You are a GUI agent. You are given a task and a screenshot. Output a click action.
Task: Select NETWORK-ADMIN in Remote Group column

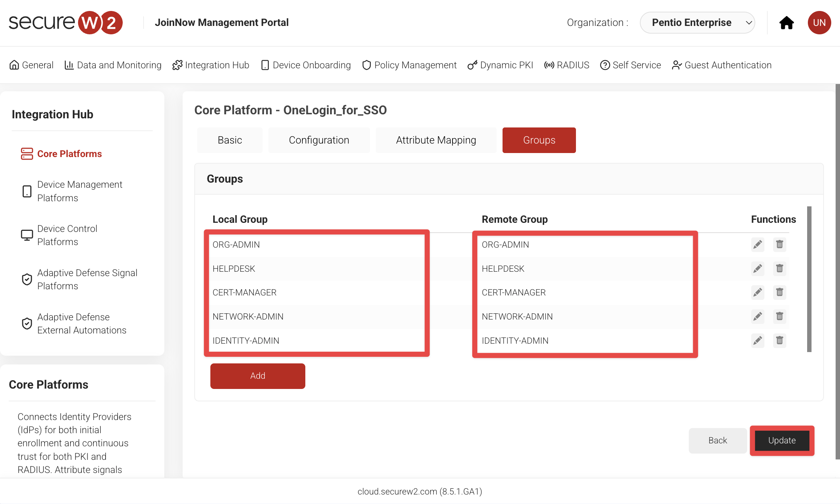click(517, 317)
